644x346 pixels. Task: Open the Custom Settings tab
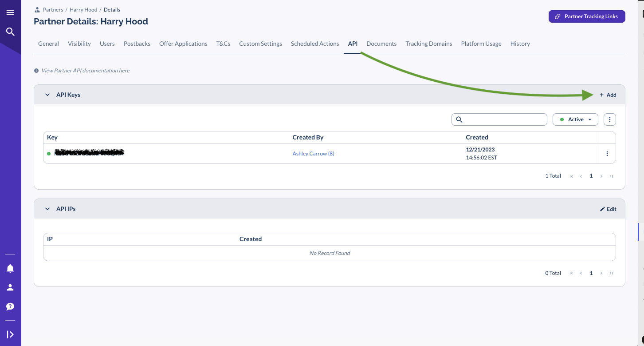(x=260, y=44)
